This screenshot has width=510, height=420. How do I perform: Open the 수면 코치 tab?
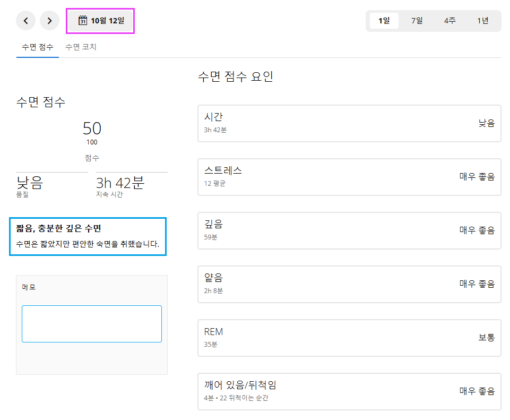click(x=81, y=47)
